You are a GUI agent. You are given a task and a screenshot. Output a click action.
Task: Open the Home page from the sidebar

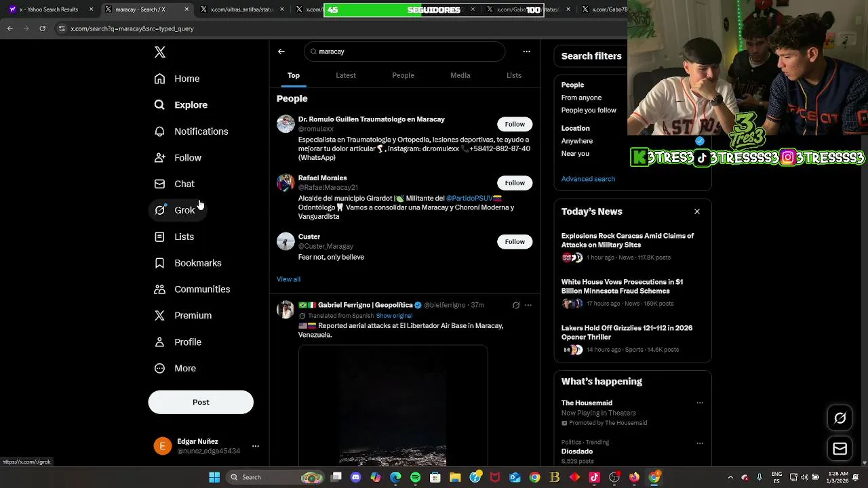(177, 79)
